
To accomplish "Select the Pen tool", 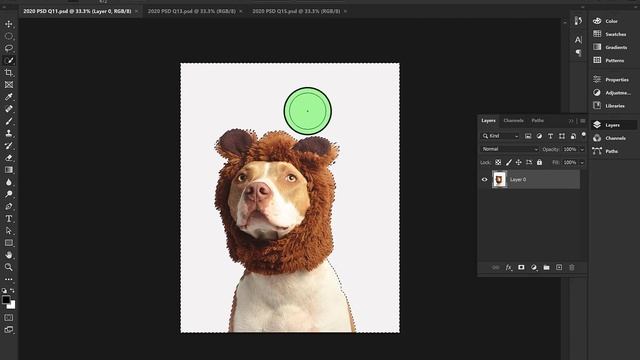I will pyautogui.click(x=9, y=206).
